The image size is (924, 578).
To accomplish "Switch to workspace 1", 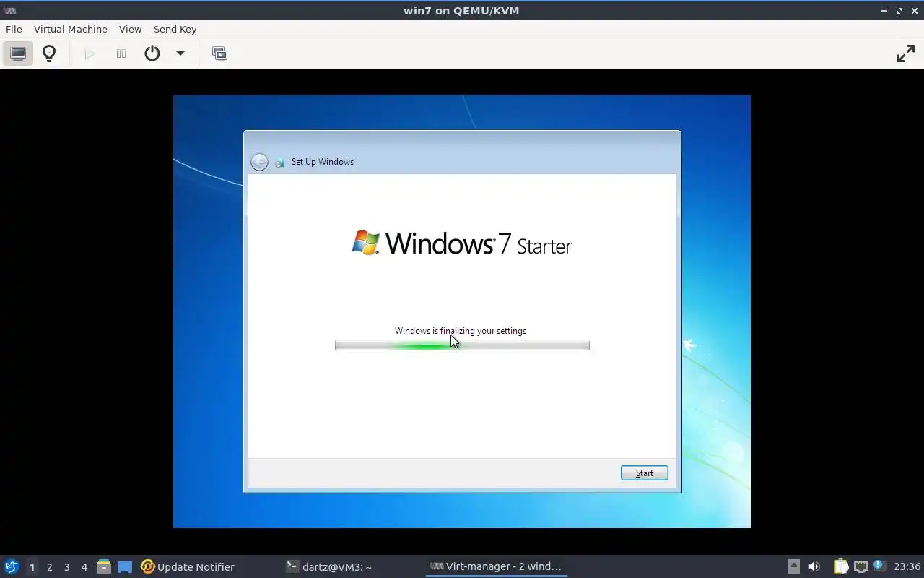I will pyautogui.click(x=32, y=566).
